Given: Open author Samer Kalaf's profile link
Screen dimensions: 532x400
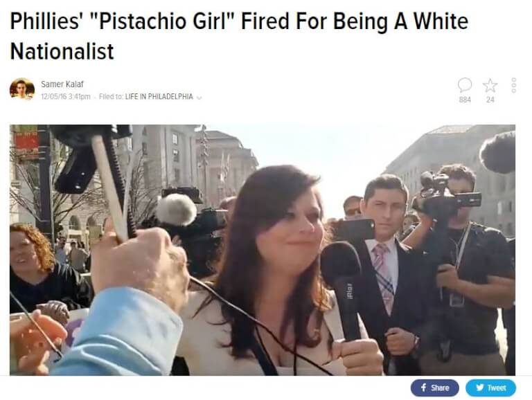Looking at the screenshot, I should coord(62,84).
